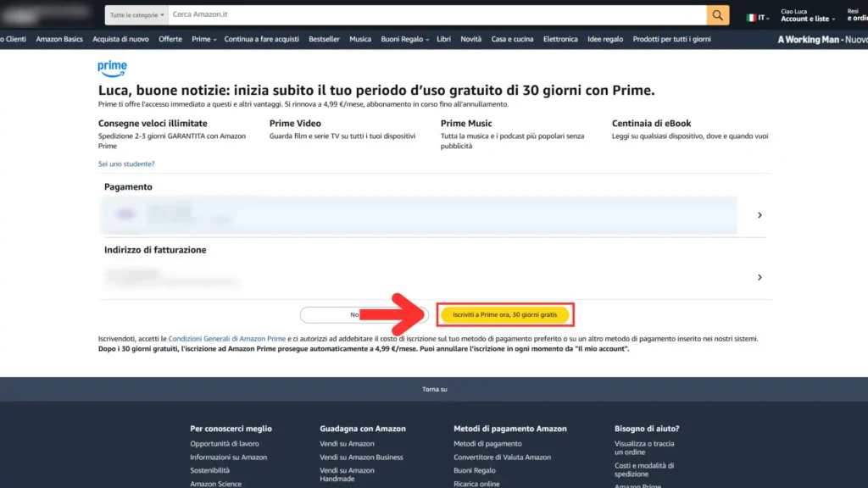Open Vendi su Amazon footer link

347,444
